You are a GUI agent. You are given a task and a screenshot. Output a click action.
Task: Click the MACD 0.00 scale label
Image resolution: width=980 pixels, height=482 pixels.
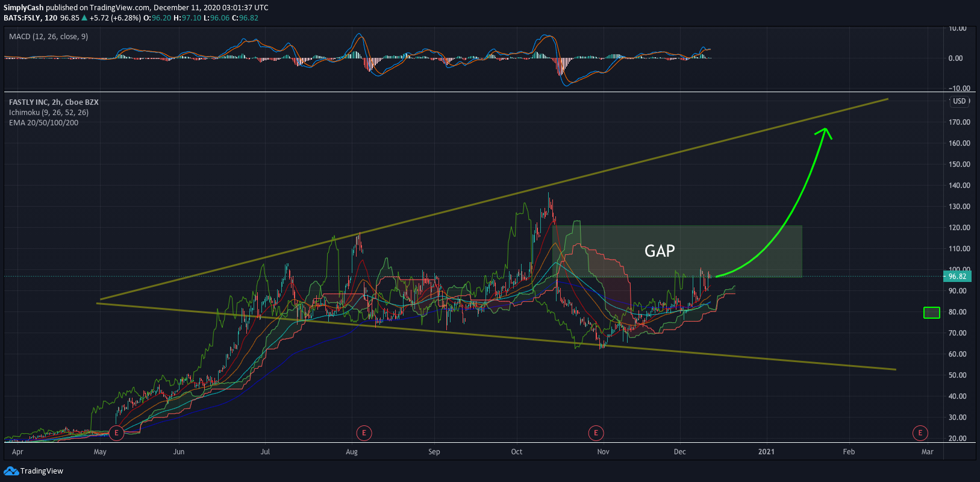[955, 58]
